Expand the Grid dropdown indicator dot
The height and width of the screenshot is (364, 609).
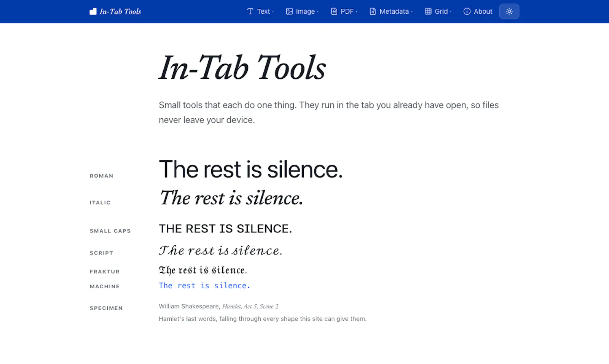[451, 12]
